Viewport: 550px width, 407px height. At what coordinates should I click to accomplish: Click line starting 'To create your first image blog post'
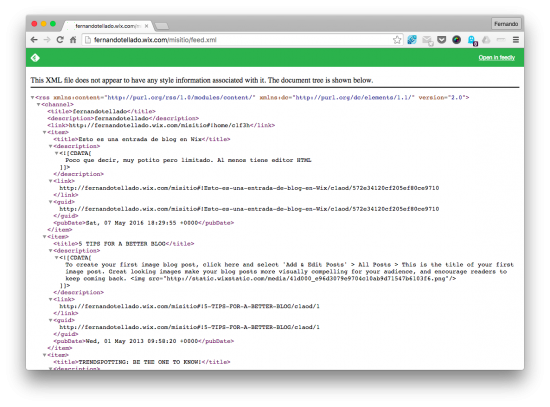click(289, 265)
